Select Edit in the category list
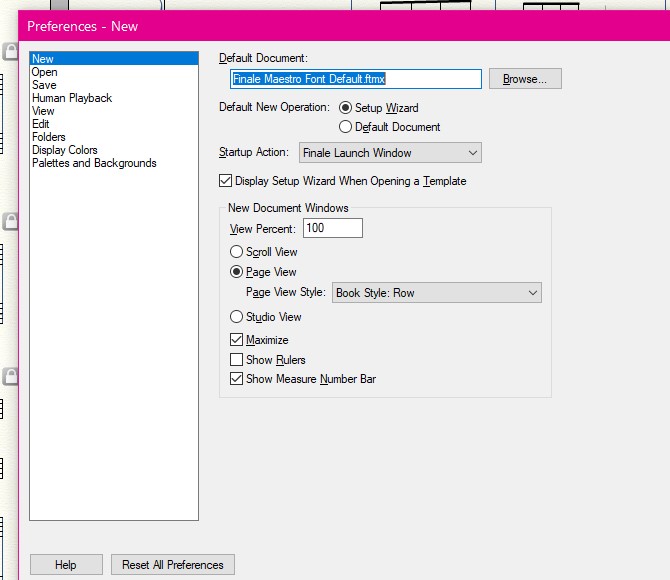670x580 pixels. click(41, 124)
